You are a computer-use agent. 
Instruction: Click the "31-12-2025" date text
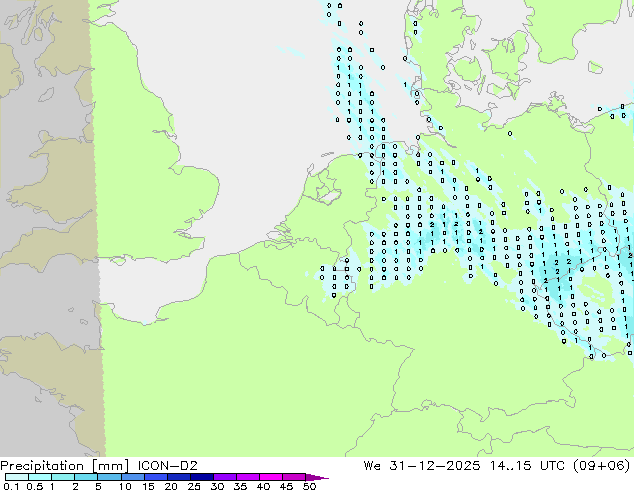coord(435,466)
